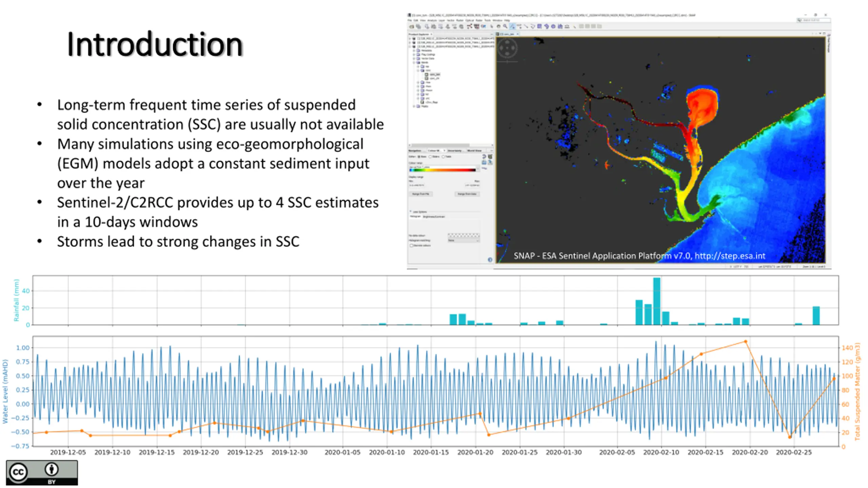Click the navigation compass on image view
The height and width of the screenshot is (488, 868).
pyautogui.click(x=507, y=48)
